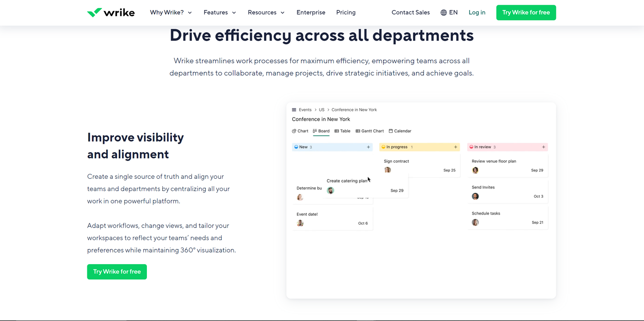Click the Wrike logo

[x=111, y=12]
